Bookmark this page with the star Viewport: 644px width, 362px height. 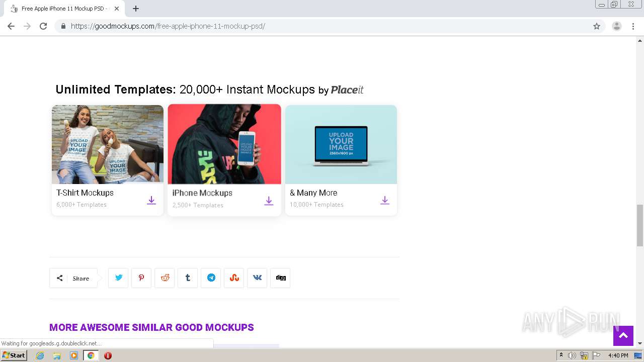597,26
